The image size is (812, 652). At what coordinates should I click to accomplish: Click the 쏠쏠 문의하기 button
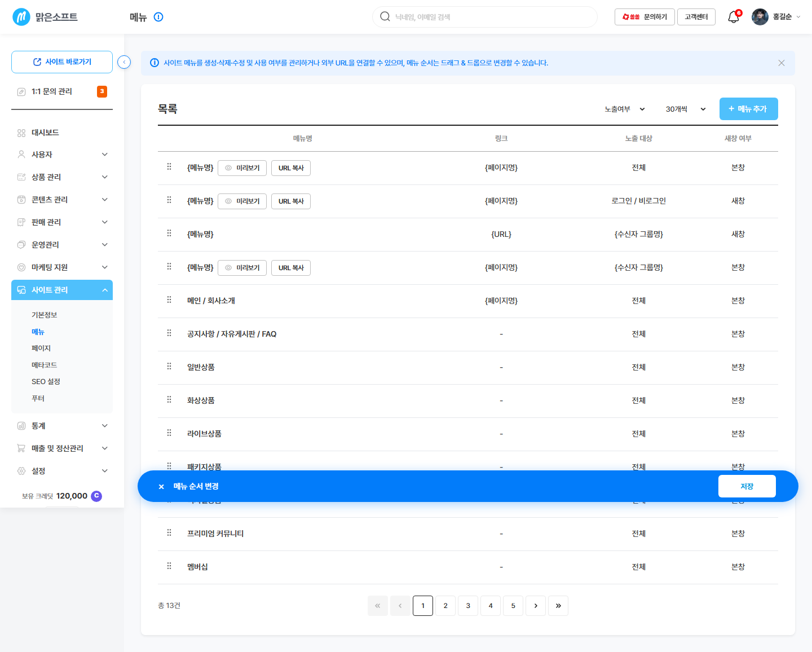645,17
